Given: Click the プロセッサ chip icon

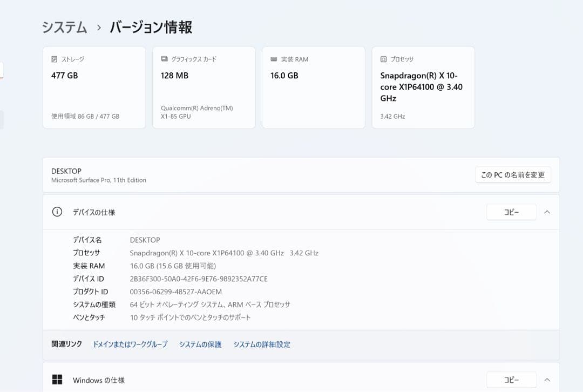Looking at the screenshot, I should (x=384, y=58).
